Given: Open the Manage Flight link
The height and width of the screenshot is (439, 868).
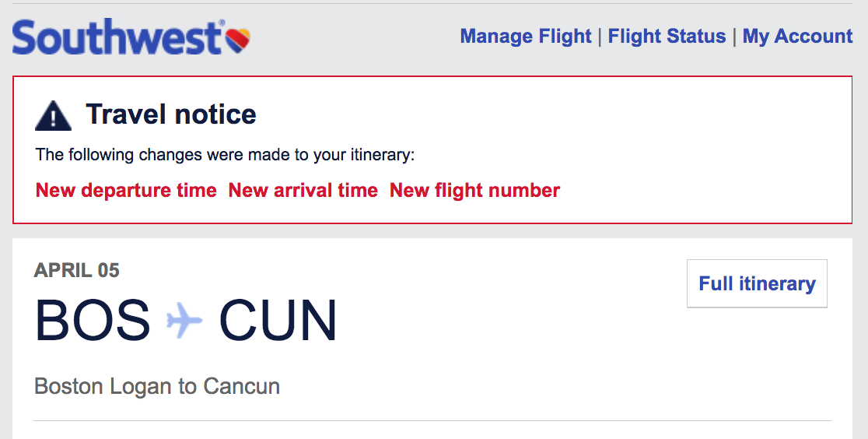Looking at the screenshot, I should (x=526, y=36).
